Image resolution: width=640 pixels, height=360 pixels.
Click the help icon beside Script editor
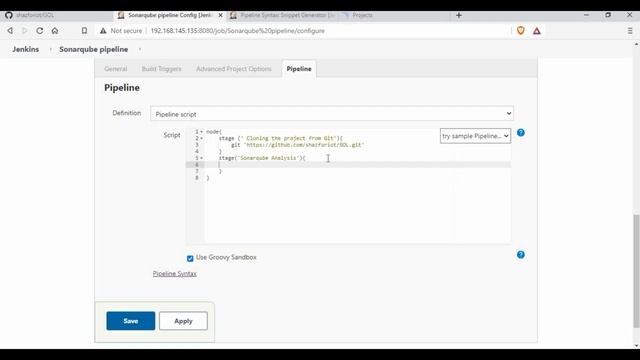pyautogui.click(x=521, y=133)
